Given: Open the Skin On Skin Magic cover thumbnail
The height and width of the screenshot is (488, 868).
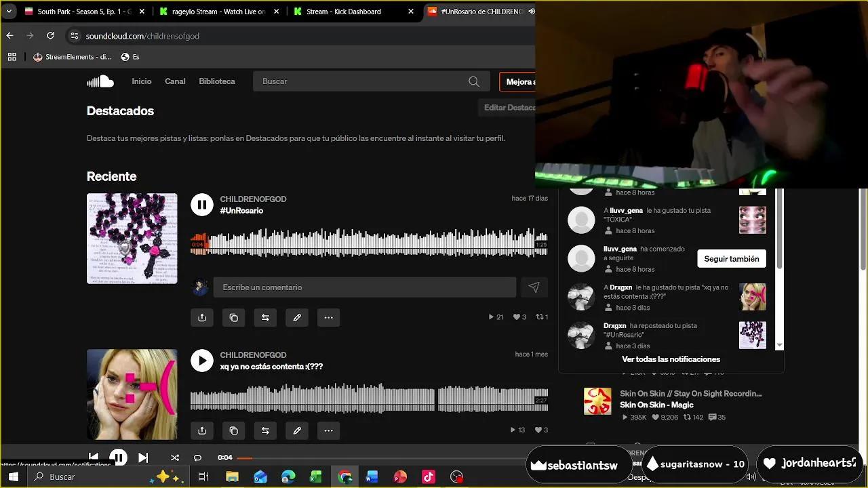Looking at the screenshot, I should tap(597, 401).
